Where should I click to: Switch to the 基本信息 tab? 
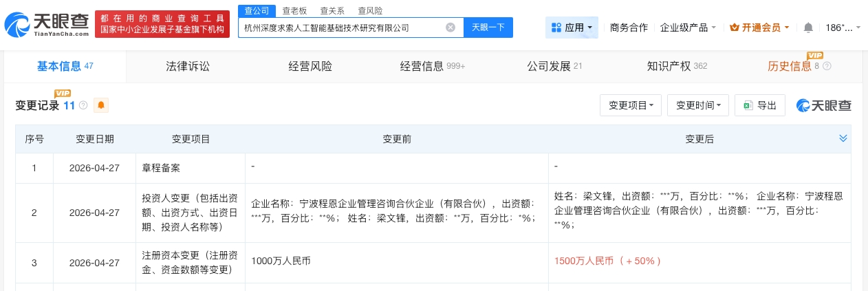65,67
